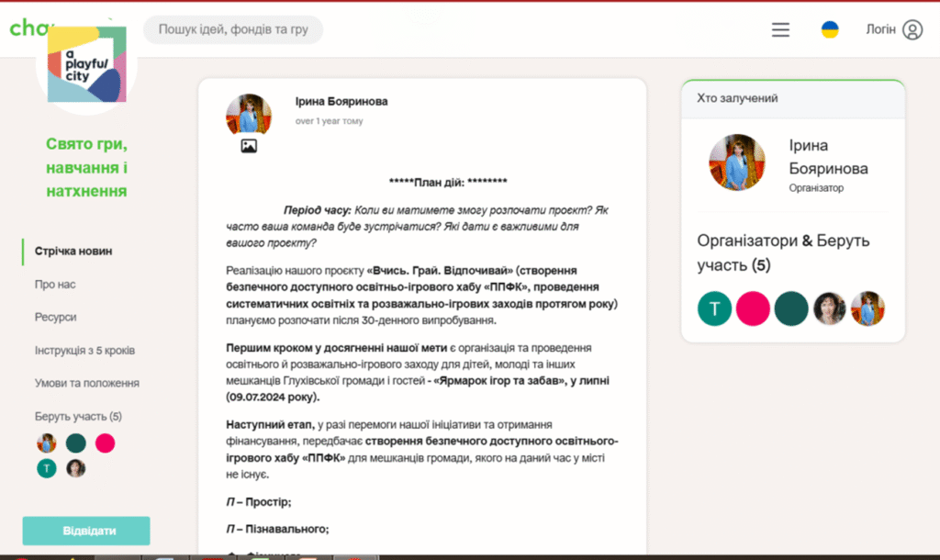Click the dark teal avatar in the right panel
Viewport: 940px width, 560px height.
coord(791,309)
